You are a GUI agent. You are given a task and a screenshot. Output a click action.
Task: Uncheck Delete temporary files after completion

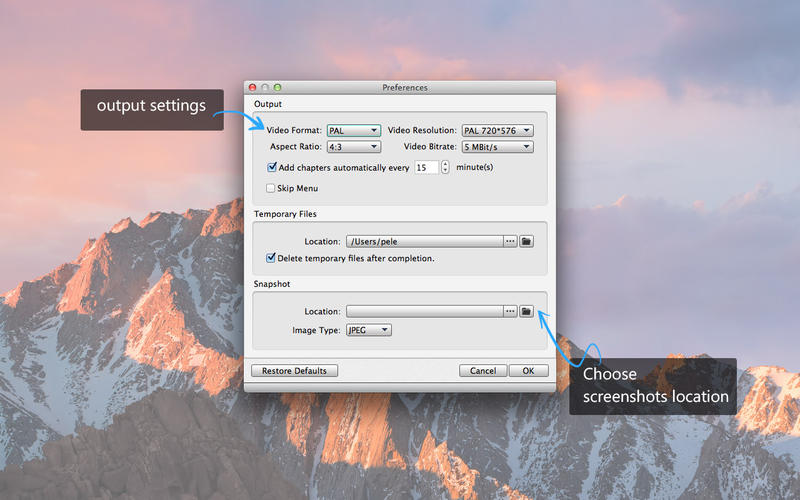pyautogui.click(x=270, y=258)
